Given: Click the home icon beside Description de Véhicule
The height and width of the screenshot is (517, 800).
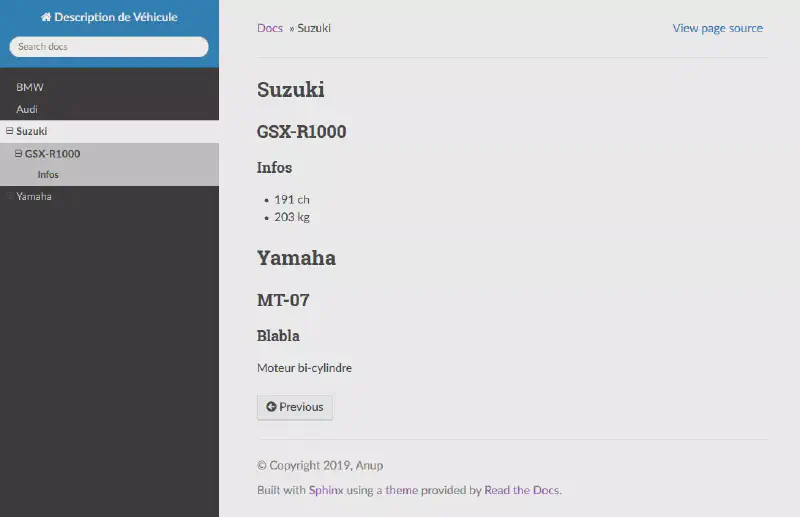Looking at the screenshot, I should [x=46, y=17].
